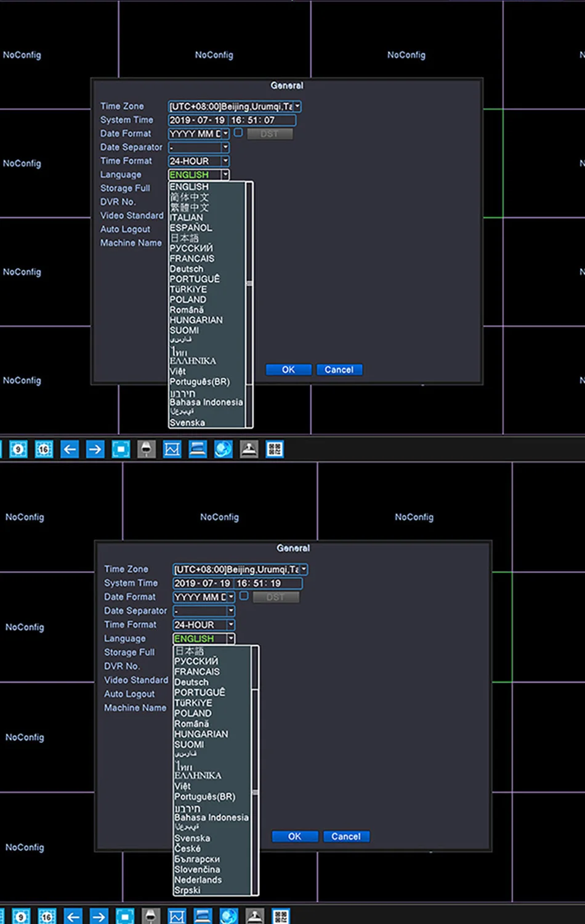This screenshot has height=924, width=585.
Task: Click greyed DST button in lower dialog
Action: pyautogui.click(x=276, y=597)
